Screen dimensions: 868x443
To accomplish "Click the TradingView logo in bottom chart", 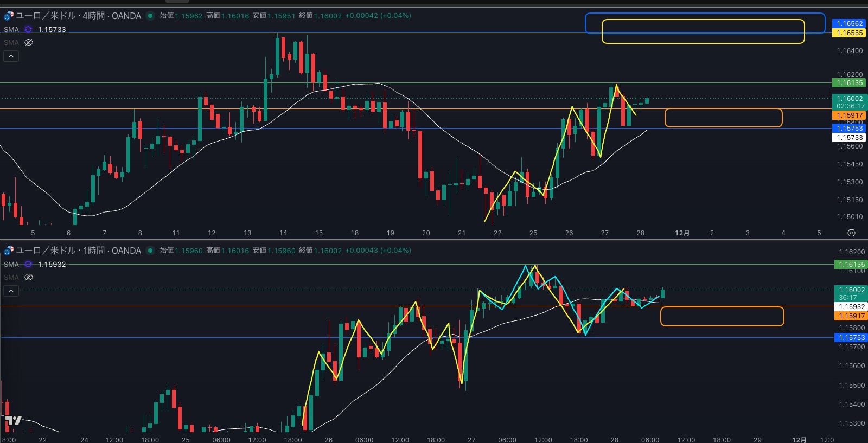I will coord(13,420).
